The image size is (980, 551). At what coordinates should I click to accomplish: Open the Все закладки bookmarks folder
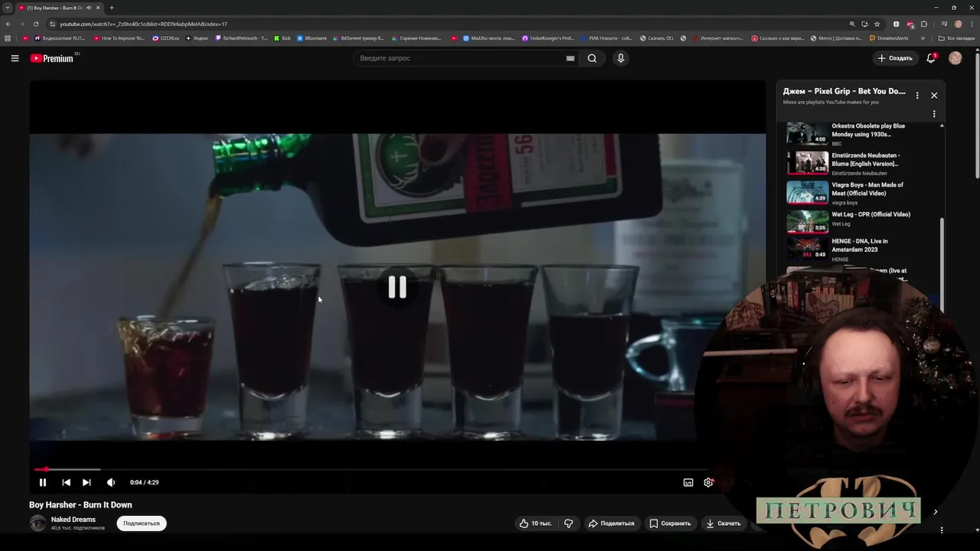[957, 38]
